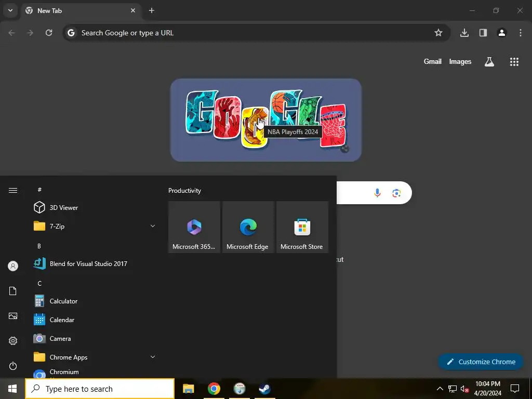This screenshot has height=399, width=532.
Task: Open Settings gear in Start menu
Action: [x=13, y=341]
